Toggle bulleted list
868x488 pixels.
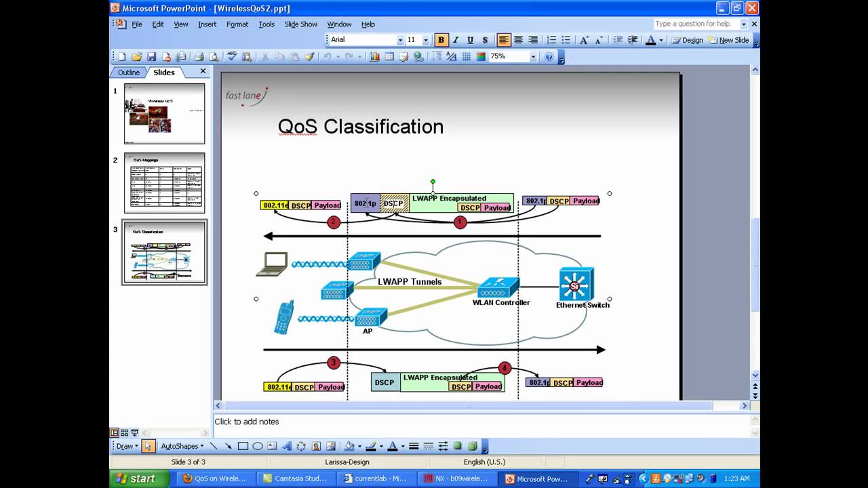566,40
